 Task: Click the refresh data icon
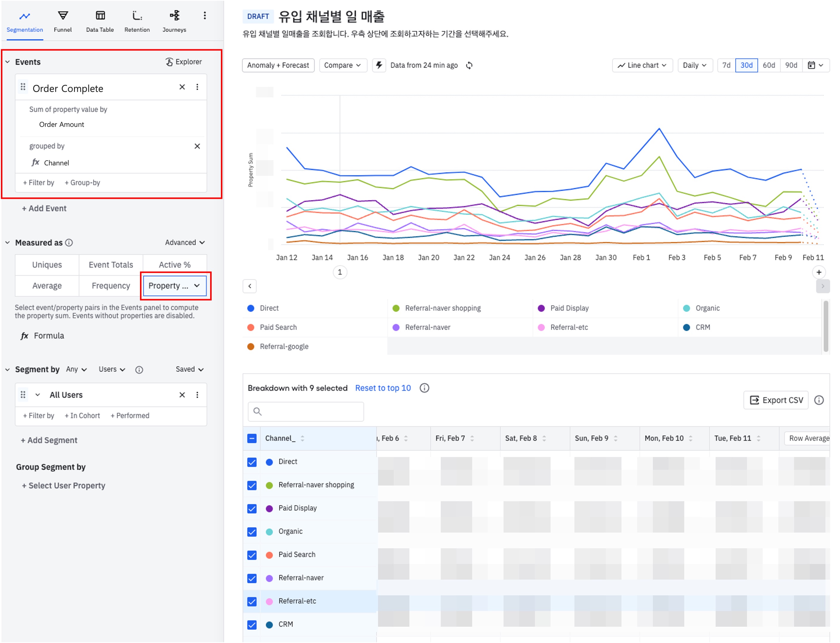point(469,65)
